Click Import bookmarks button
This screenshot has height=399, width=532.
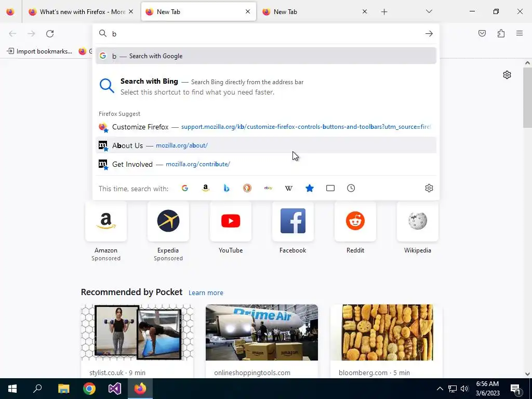pos(39,51)
